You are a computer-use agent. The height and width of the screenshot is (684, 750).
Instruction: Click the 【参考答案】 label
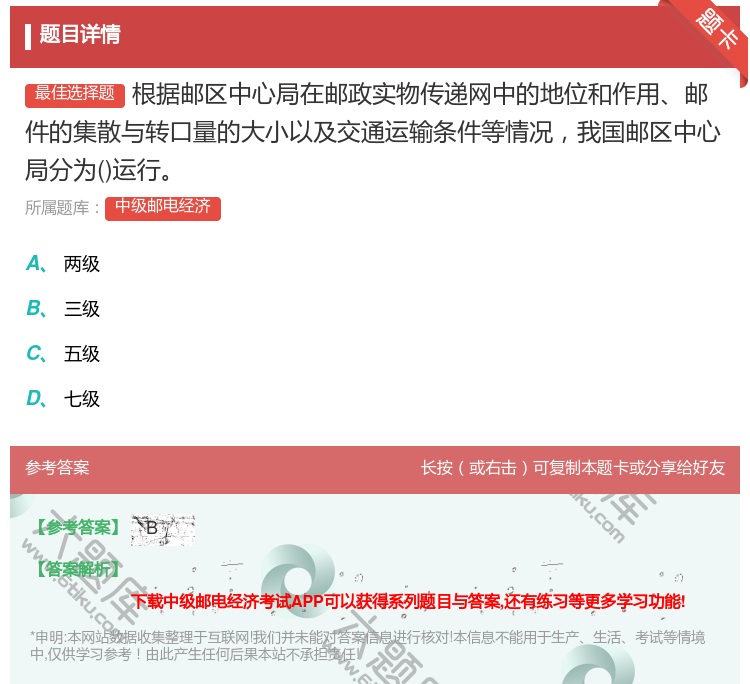tap(77, 527)
